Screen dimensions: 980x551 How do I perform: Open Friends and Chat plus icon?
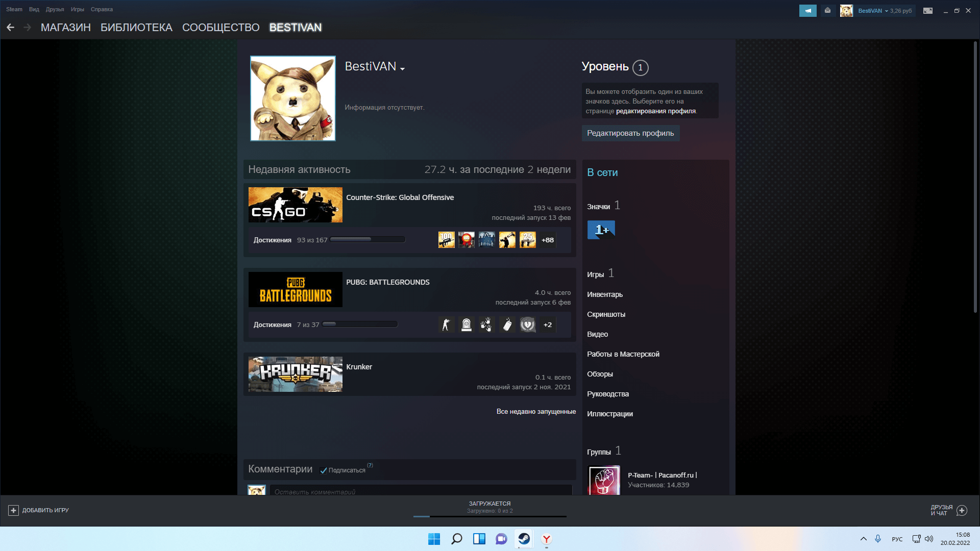[962, 510]
